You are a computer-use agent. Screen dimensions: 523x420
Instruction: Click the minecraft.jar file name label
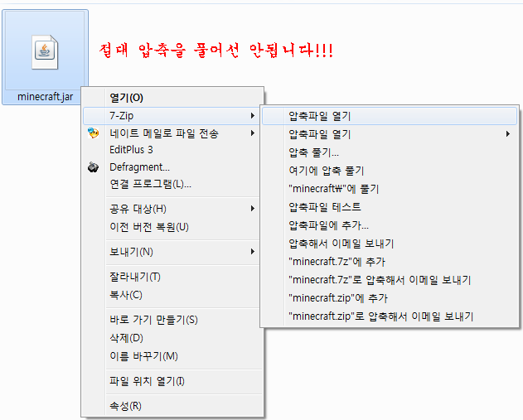(45, 97)
